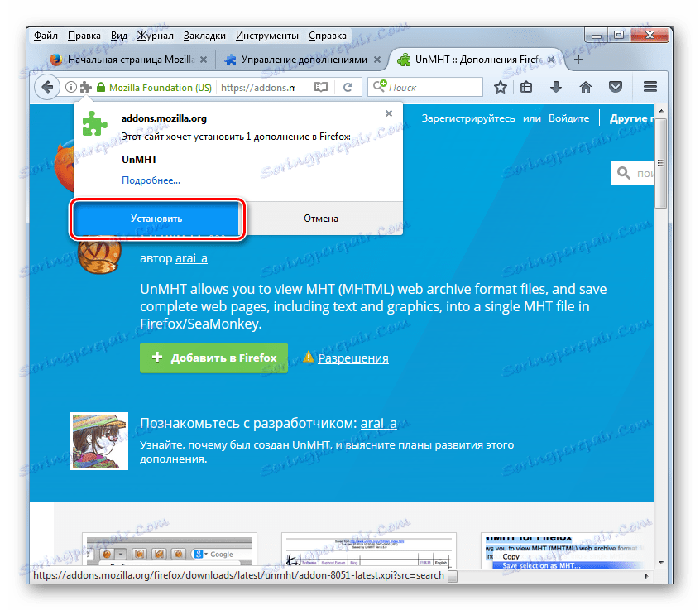Click the horizontal scroll right arrow
700x610 pixels.
tap(646, 576)
